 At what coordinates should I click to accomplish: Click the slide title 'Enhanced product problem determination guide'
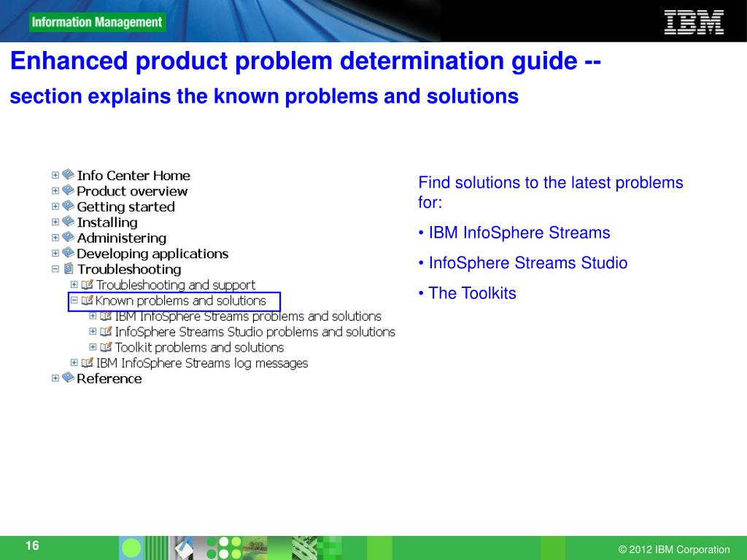(294, 61)
